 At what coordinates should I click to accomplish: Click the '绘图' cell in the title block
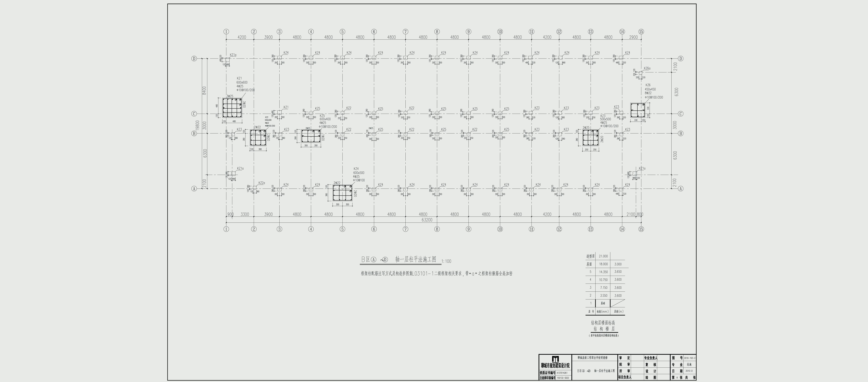651,378
